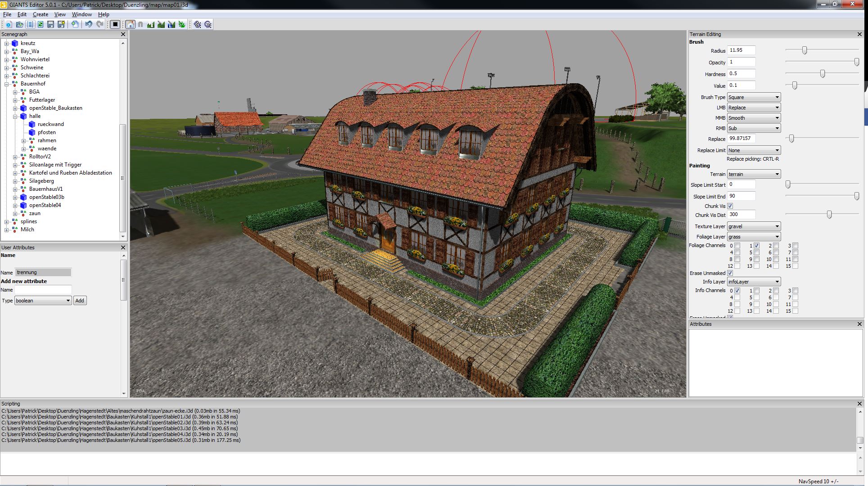This screenshot has width=868, height=486.
Task: Click the cube icon beside pfosten
Action: [32, 132]
